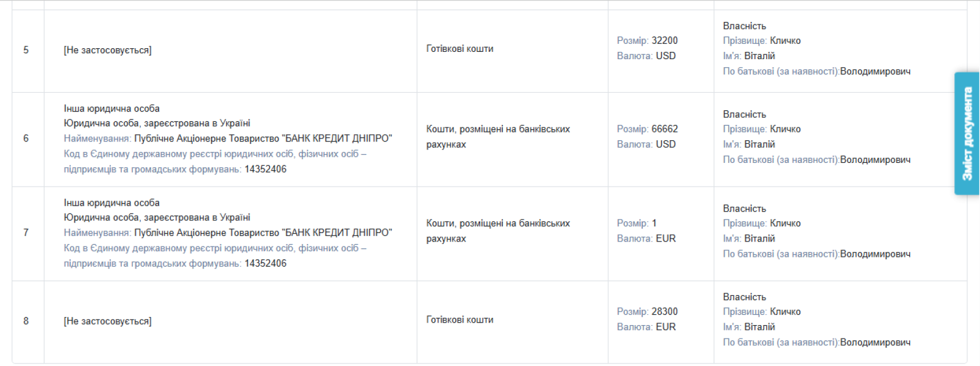
Task: Click row number 7 cell
Action: [x=26, y=232]
